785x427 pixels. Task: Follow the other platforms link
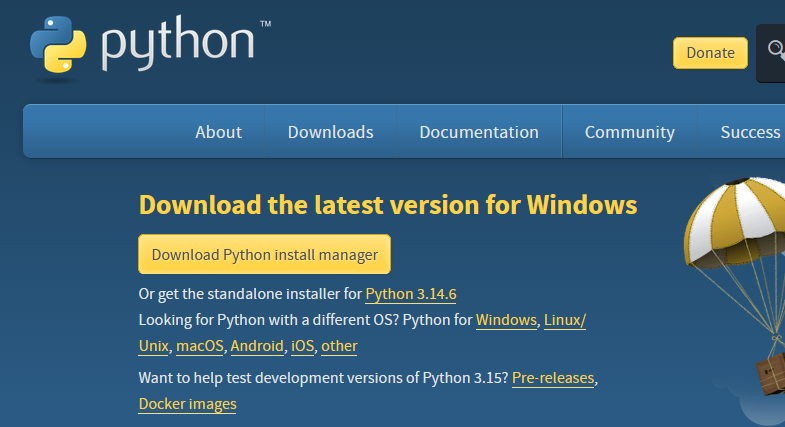(x=339, y=346)
